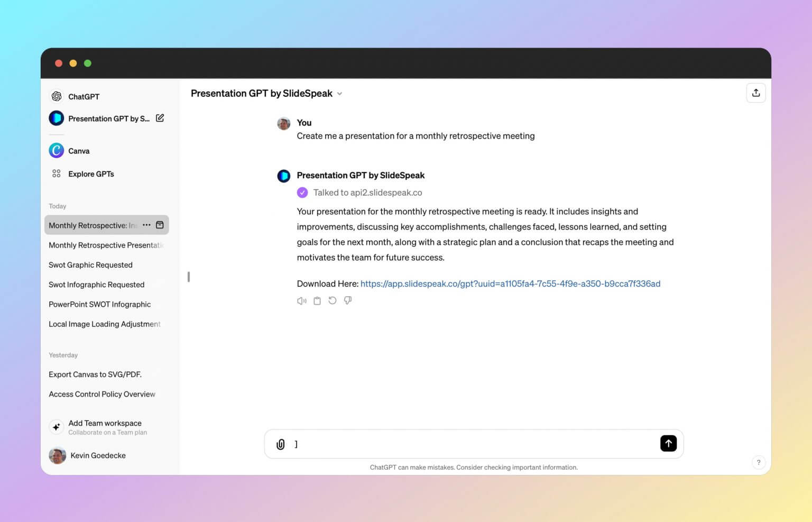Open chat options via ellipsis menu

click(146, 225)
